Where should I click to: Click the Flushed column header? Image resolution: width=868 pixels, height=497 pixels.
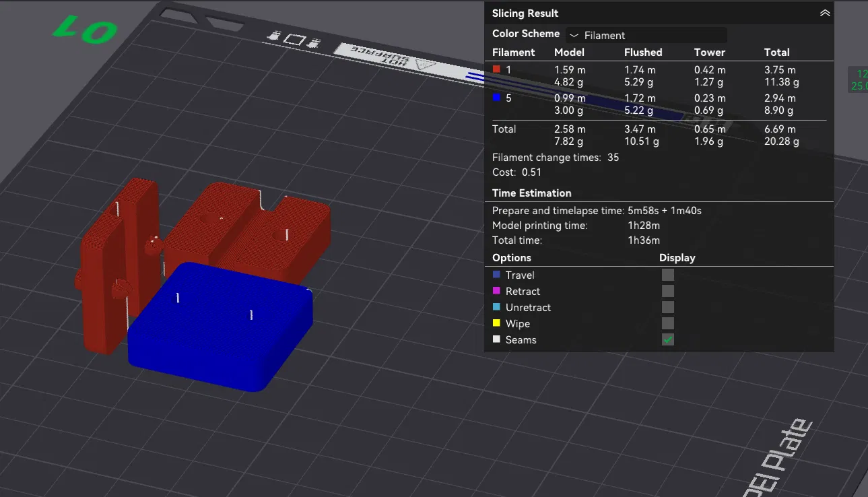pyautogui.click(x=643, y=52)
